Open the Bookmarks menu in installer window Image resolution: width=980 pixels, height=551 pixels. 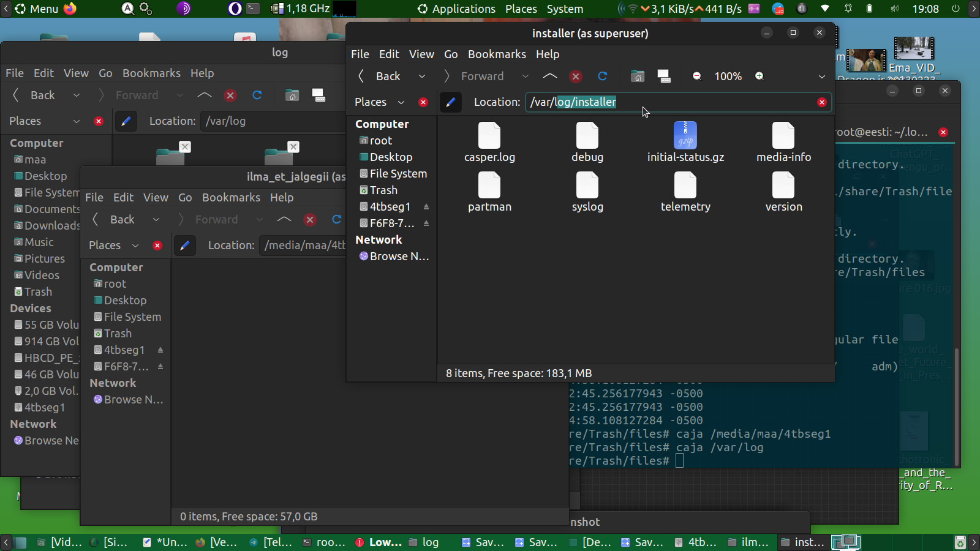click(497, 54)
